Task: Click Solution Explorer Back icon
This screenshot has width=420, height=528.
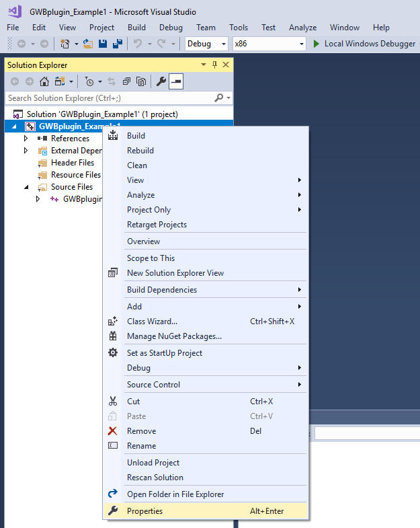Action: coord(15,81)
